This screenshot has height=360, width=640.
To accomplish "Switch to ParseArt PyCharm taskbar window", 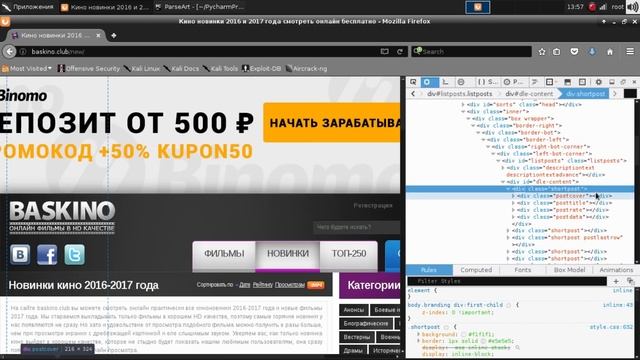I will pyautogui.click(x=200, y=7).
